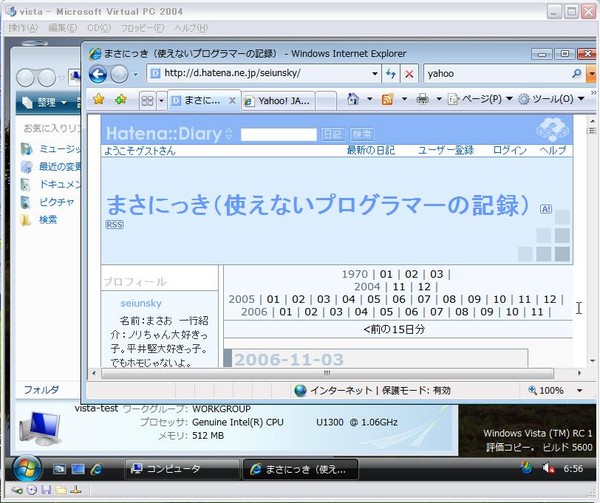Viewport: 600px width, 503px height.
Task: Open Favorites Center star icon
Action: coord(99,100)
